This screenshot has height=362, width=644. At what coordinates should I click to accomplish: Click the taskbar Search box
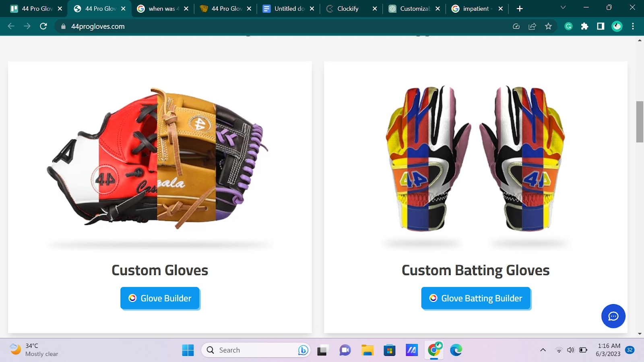coord(255,350)
